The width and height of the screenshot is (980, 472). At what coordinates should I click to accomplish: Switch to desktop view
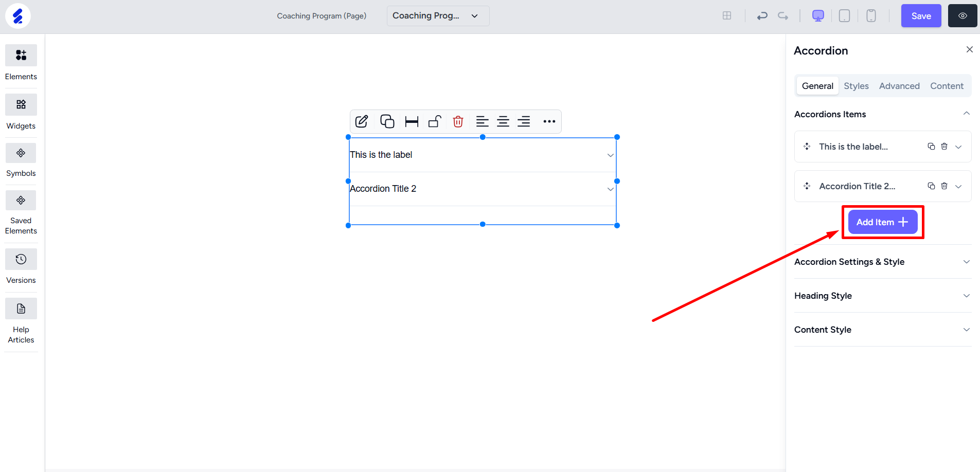[818, 16]
